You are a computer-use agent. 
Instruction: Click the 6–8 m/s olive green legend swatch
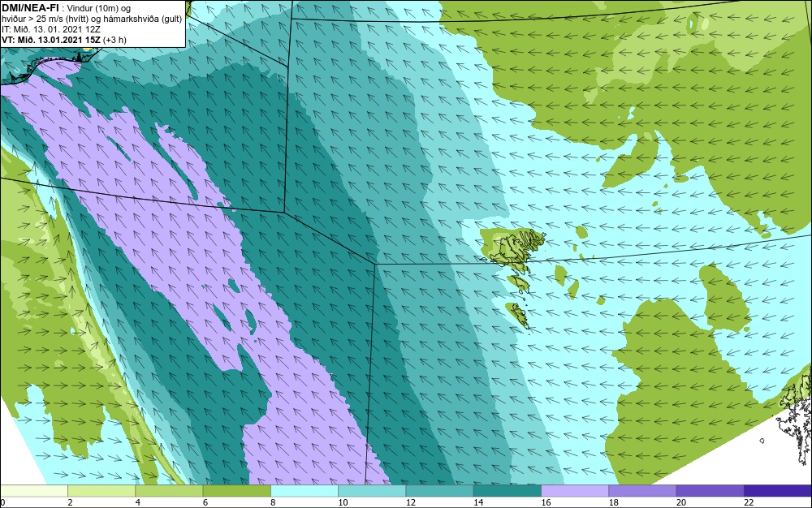236,490
